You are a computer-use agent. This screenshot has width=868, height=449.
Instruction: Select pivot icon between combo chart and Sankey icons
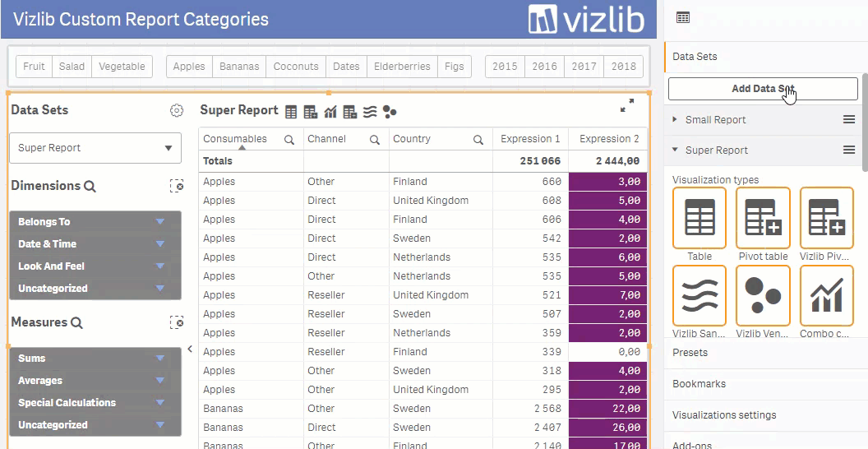(x=350, y=113)
